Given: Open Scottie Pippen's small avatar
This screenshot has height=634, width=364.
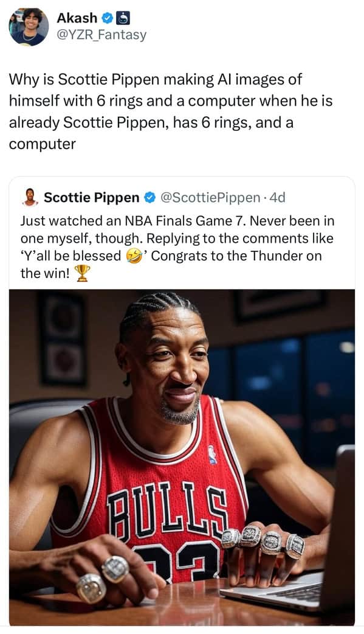Looking at the screenshot, I should click(x=30, y=197).
